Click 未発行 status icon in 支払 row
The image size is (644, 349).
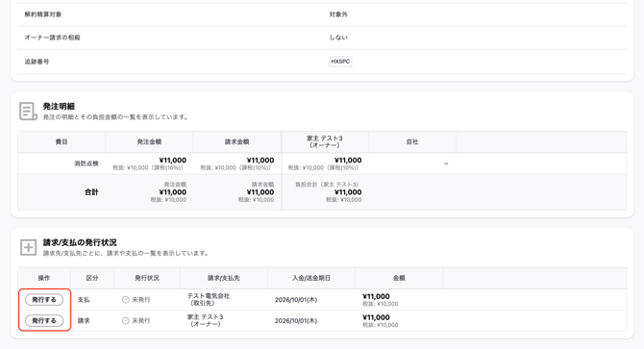126,300
